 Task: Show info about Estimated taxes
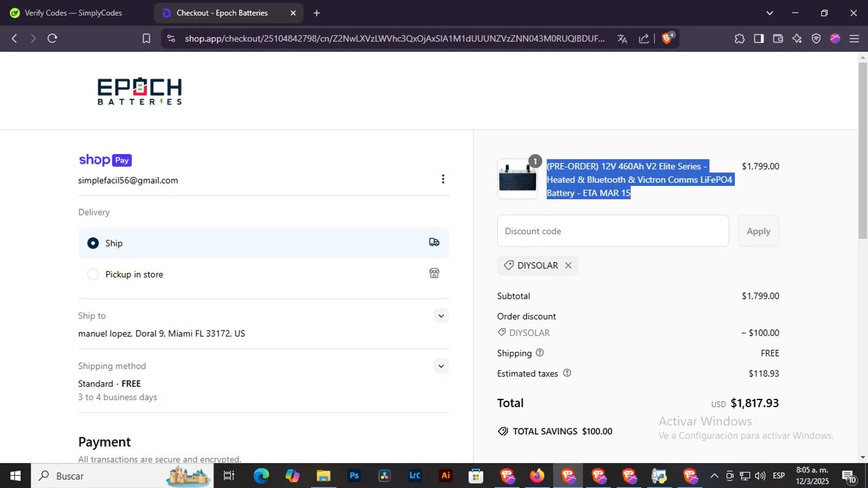(x=567, y=373)
